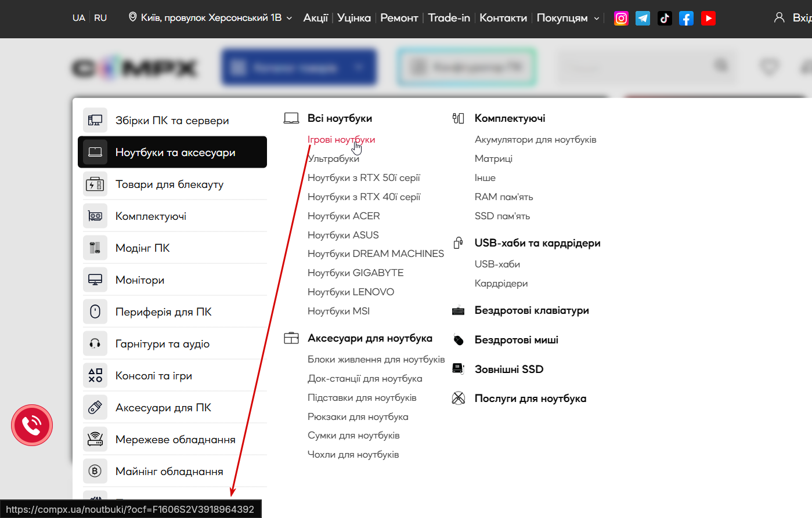
Task: Click the Вхід login link
Action: 802,18
